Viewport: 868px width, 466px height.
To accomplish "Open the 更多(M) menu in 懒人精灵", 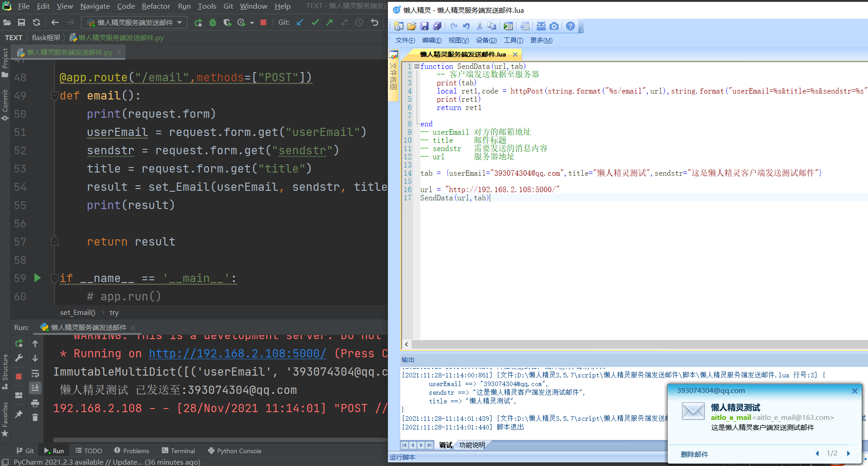I will tap(541, 40).
